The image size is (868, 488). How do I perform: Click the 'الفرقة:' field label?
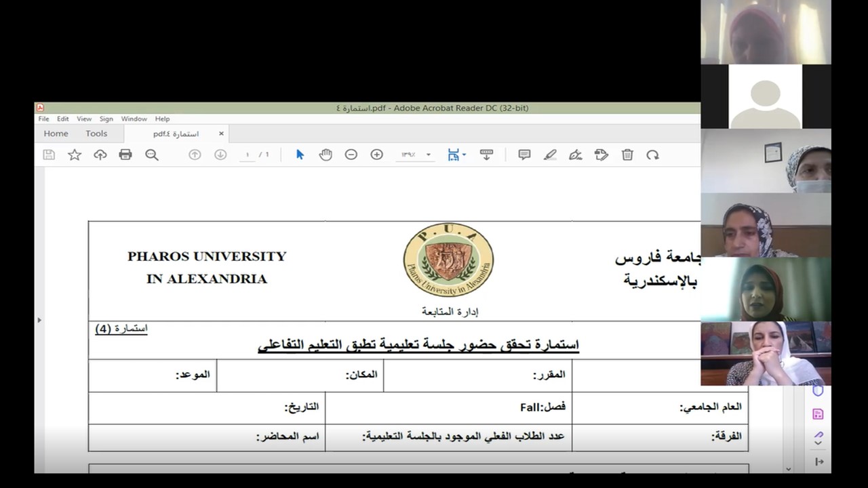coord(726,436)
